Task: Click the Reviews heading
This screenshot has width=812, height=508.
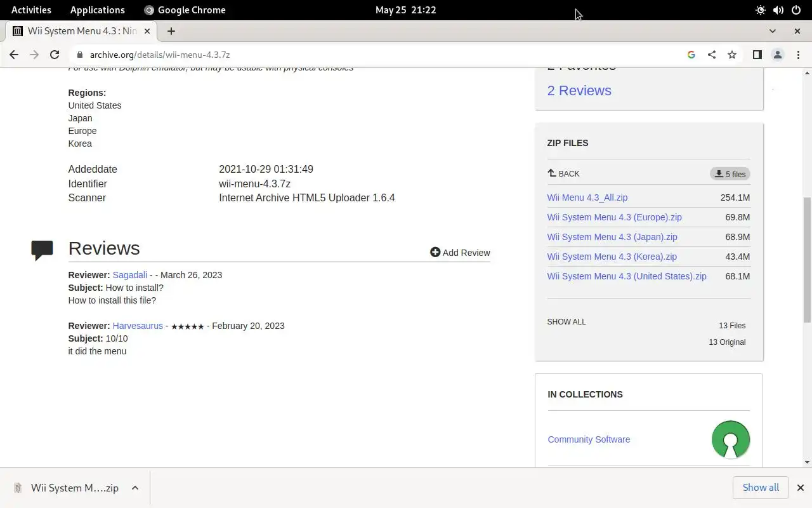Action: click(x=104, y=248)
